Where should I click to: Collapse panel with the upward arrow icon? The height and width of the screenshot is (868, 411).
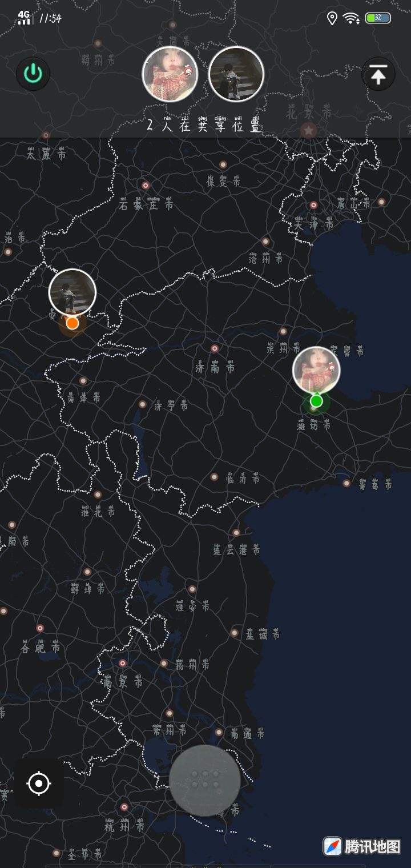pyautogui.click(x=378, y=74)
